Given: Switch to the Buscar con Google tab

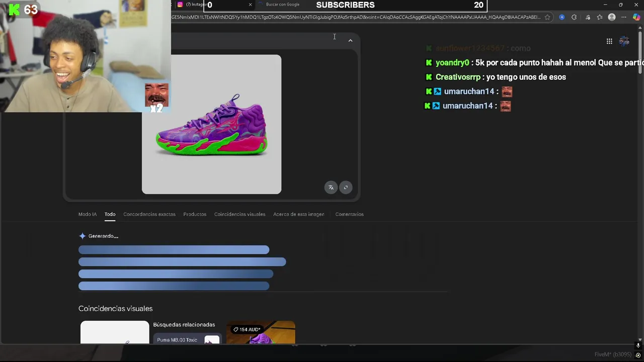Looking at the screenshot, I should click(283, 5).
